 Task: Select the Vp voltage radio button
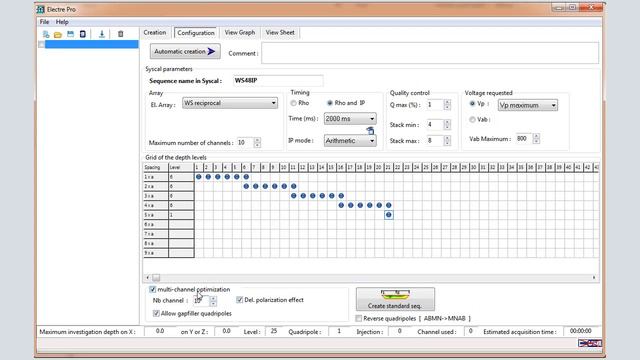(472, 104)
